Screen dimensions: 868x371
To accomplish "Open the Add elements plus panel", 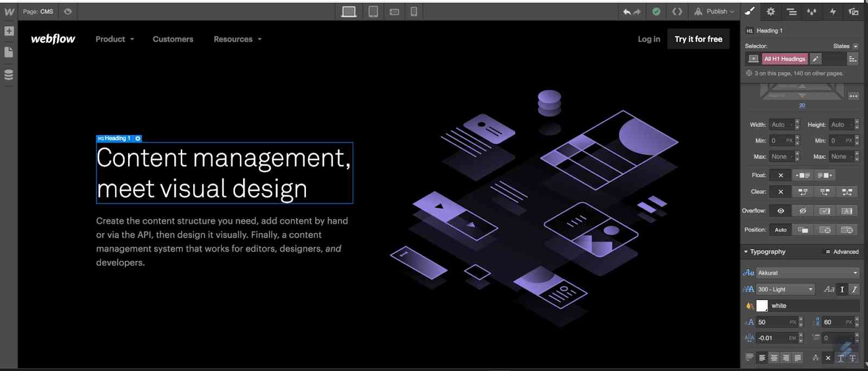I will click(9, 31).
